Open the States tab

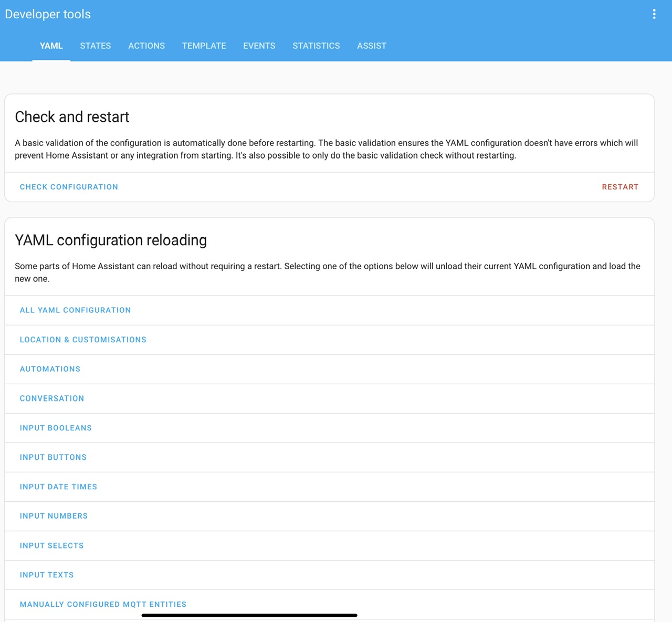click(x=96, y=46)
